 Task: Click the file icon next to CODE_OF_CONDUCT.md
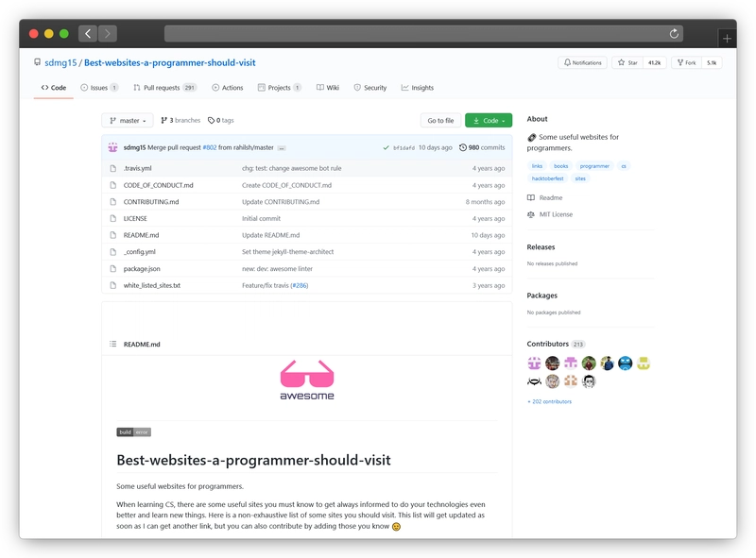pyautogui.click(x=112, y=185)
